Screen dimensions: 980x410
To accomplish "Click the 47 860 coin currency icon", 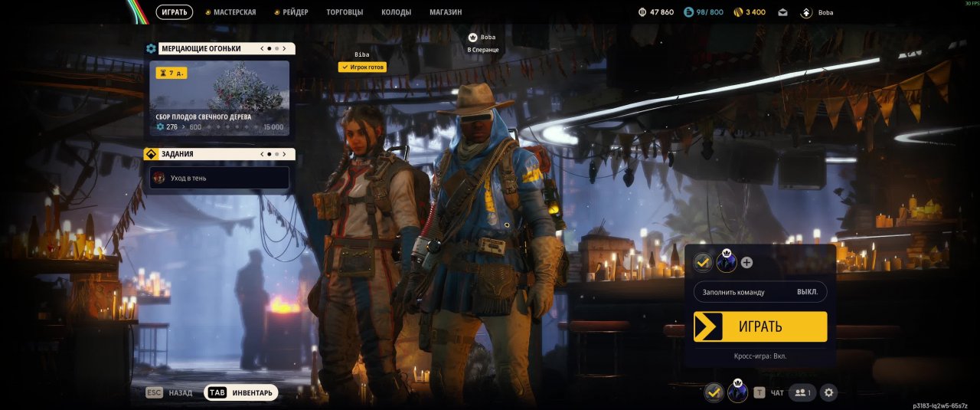I will [x=642, y=12].
